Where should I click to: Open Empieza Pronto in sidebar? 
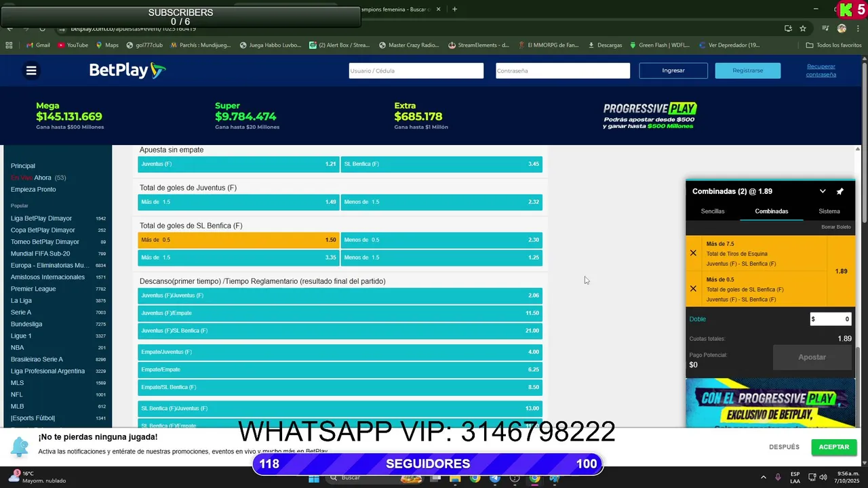tap(33, 189)
